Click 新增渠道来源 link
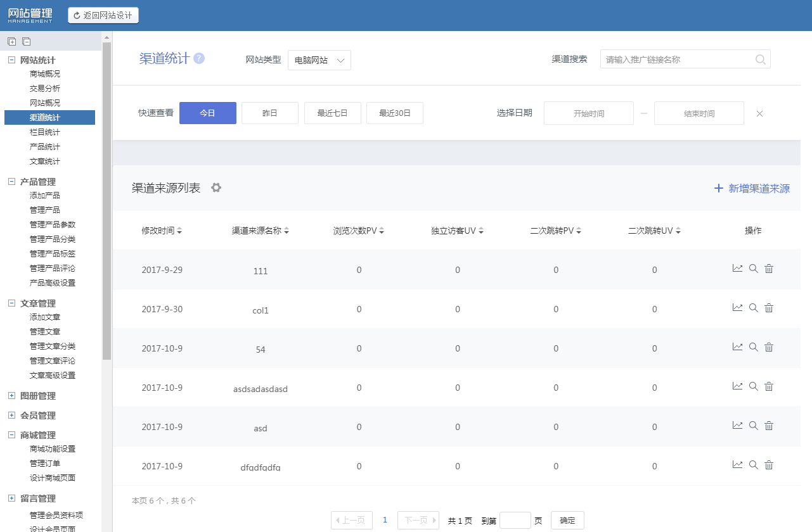Viewport: 812px width, 532px height. (x=752, y=188)
